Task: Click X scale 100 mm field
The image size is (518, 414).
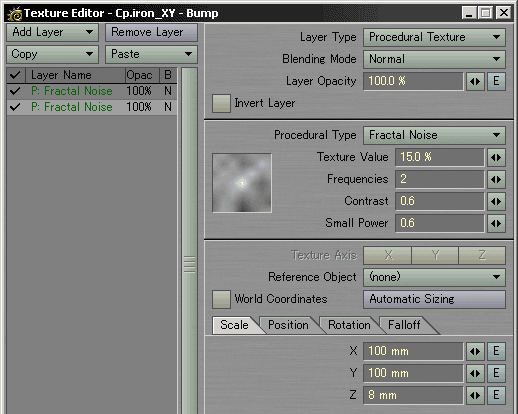Action: [x=413, y=351]
